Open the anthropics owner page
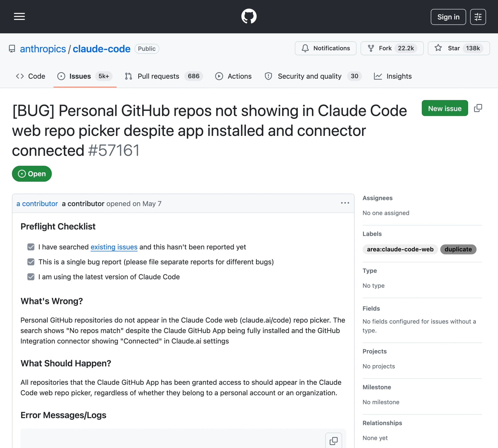Image resolution: width=498 pixels, height=448 pixels. click(x=43, y=49)
